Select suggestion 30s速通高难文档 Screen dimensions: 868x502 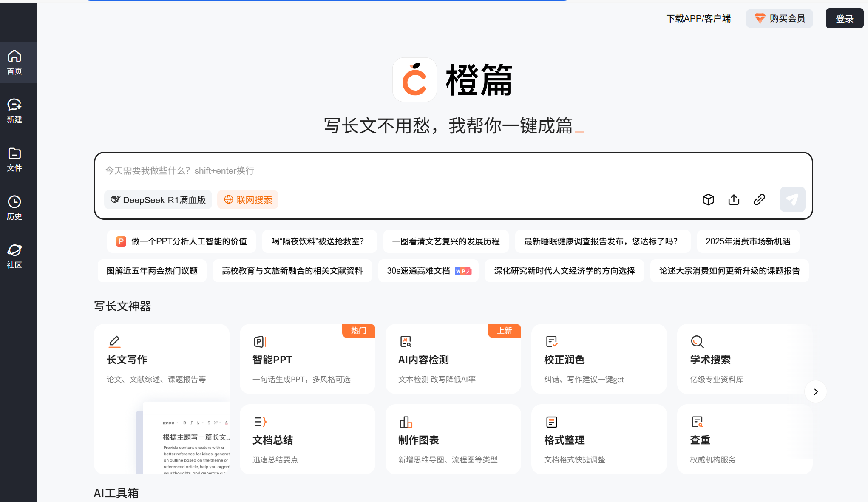point(428,271)
